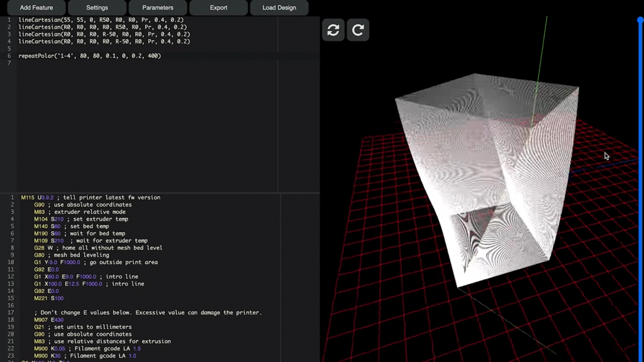Click the Export button
The image size is (644, 362).
pyautogui.click(x=218, y=8)
